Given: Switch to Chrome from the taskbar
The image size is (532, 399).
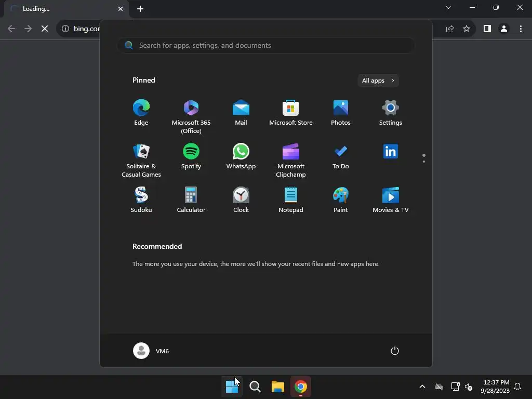Looking at the screenshot, I should (x=301, y=387).
